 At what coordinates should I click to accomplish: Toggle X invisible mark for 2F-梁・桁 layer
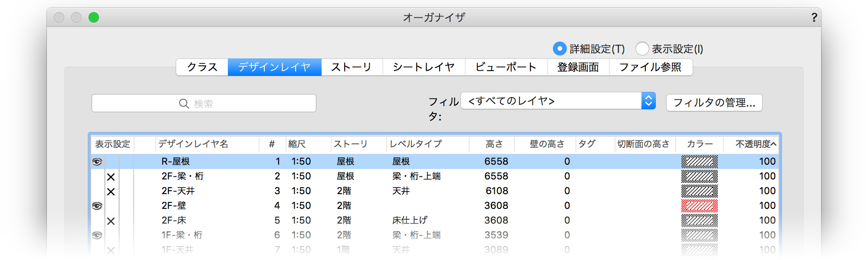(x=111, y=177)
